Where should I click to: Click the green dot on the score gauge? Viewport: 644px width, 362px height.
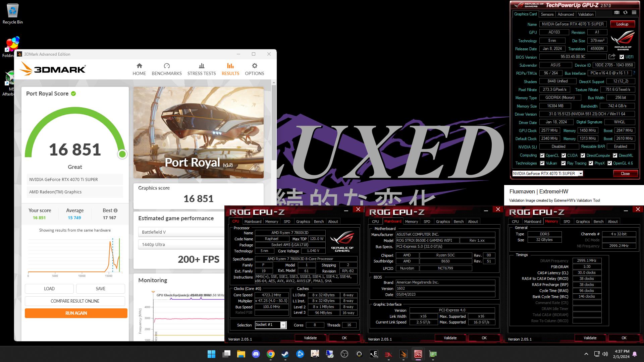pyautogui.click(x=122, y=154)
